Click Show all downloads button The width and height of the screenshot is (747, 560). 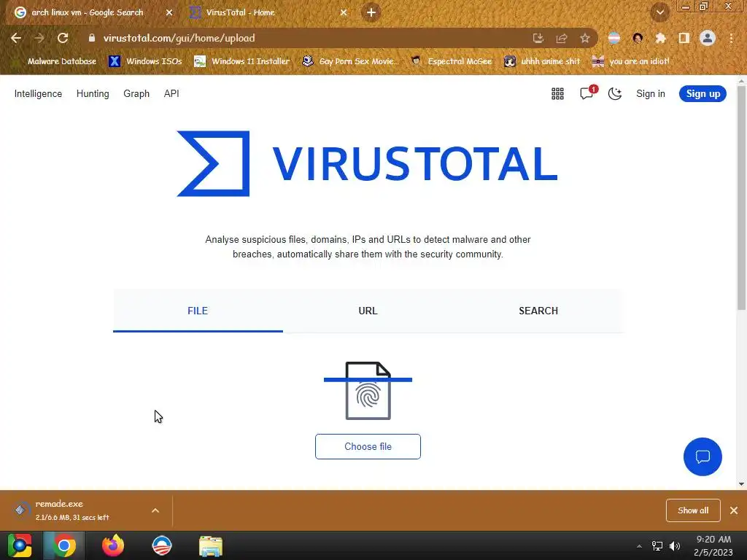[x=693, y=510]
